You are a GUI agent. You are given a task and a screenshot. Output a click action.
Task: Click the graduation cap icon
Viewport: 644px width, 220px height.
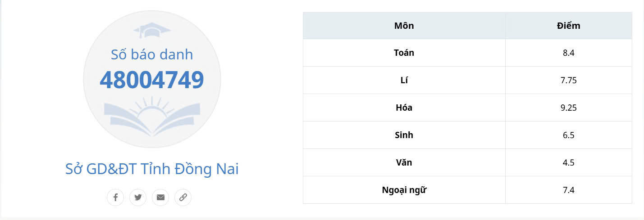click(152, 31)
